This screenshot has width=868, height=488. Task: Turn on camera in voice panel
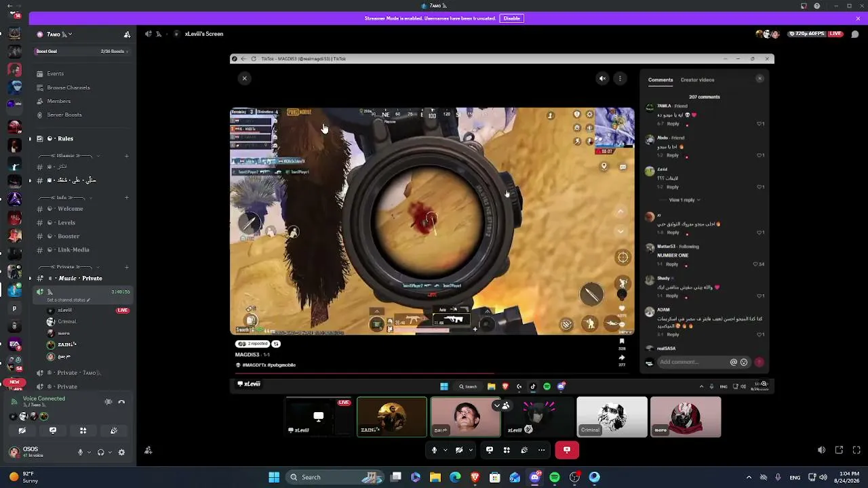click(22, 430)
